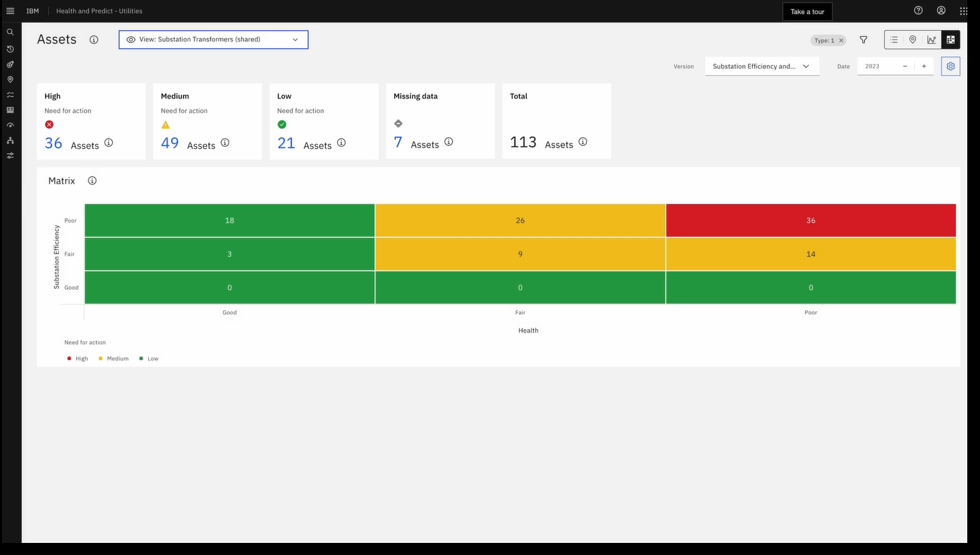Open the map pin icon in the sidebar
The width and height of the screenshot is (980, 555).
(10, 79)
